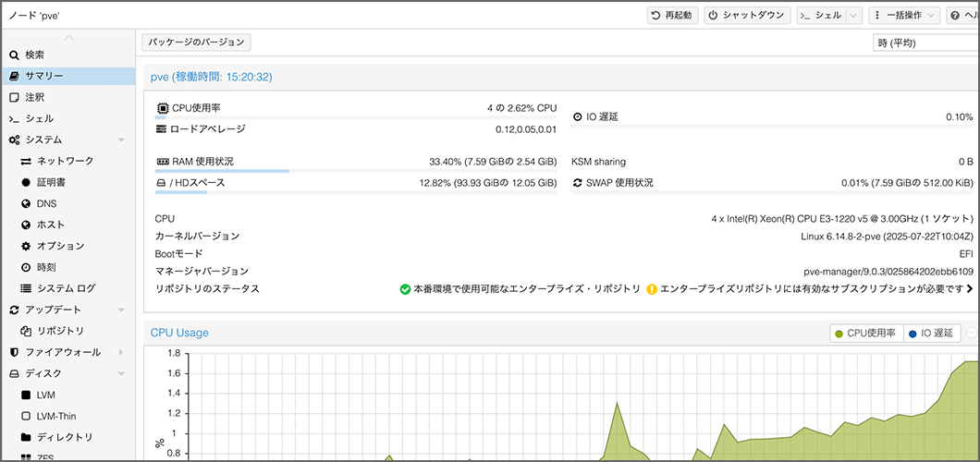Screen dimensions: 980x462
Task: Click the 再起動 button
Action: tap(671, 16)
